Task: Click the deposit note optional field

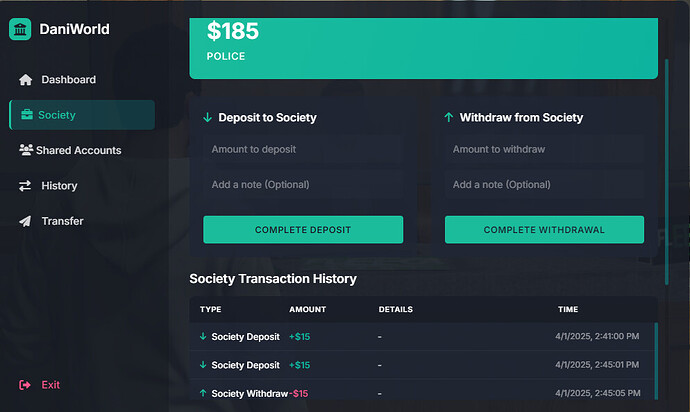Action: click(x=303, y=184)
